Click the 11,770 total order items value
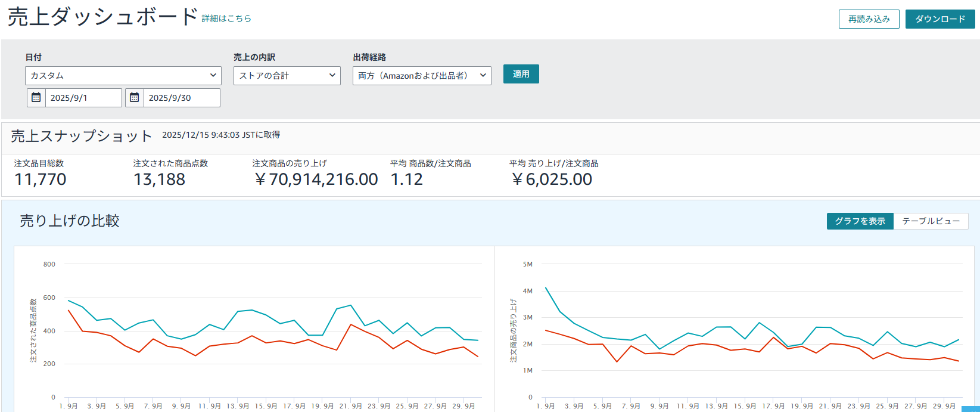Viewport: 980px width, 412px height. [41, 179]
